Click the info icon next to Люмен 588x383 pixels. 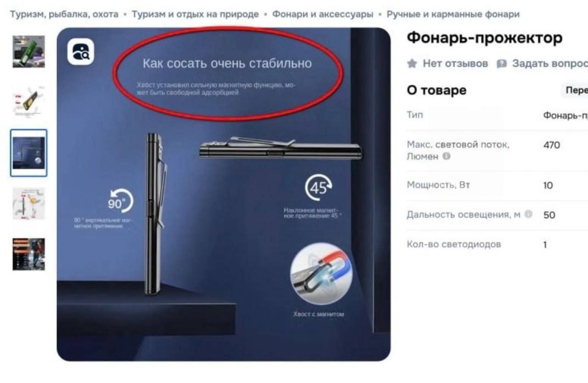446,156
